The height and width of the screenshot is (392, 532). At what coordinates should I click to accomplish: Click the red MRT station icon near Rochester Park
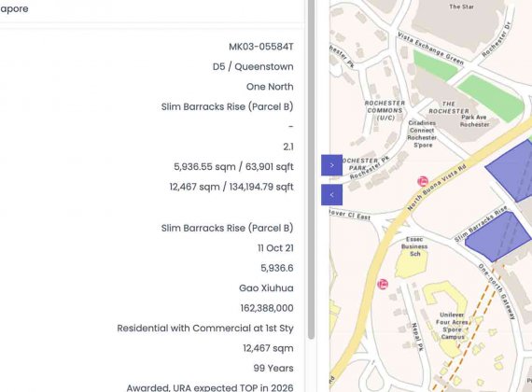(x=423, y=182)
